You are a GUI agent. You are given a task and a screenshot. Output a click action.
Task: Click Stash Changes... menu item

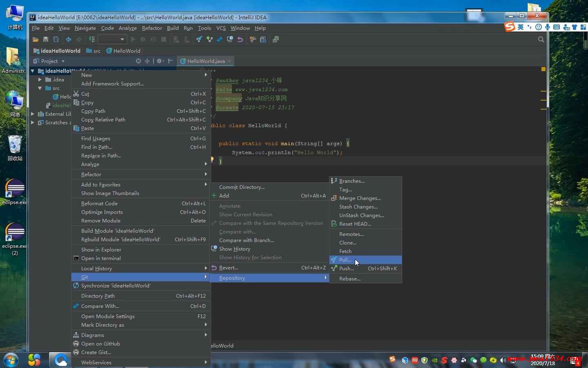click(x=365, y=206)
